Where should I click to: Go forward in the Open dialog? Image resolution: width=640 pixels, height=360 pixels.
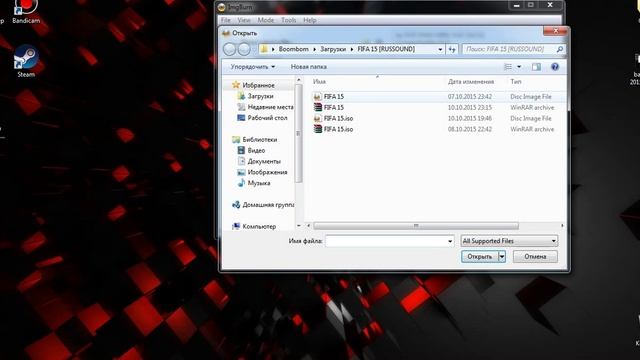(x=244, y=49)
